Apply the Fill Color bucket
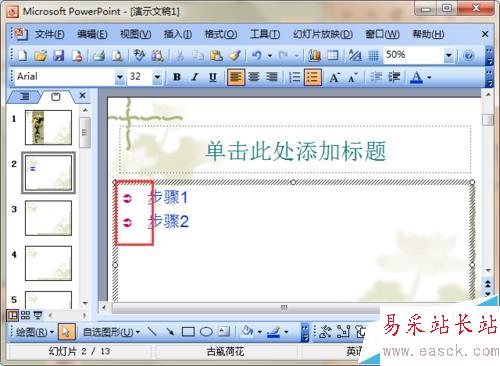Screen dimensions: 500x366 (247, 331)
